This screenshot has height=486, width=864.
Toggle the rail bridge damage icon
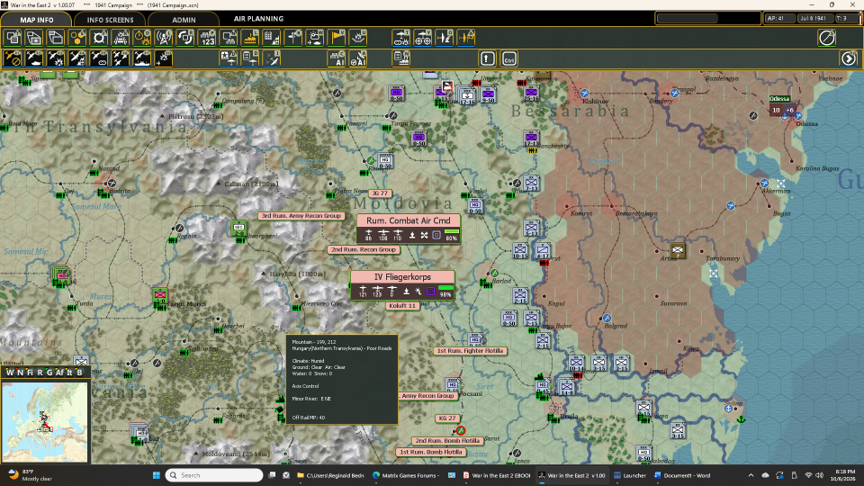[121, 38]
